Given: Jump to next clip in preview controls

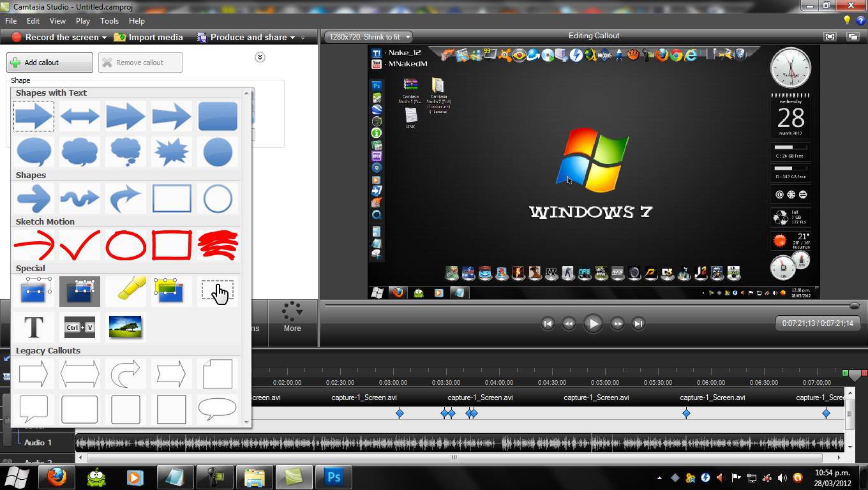Looking at the screenshot, I should point(638,323).
